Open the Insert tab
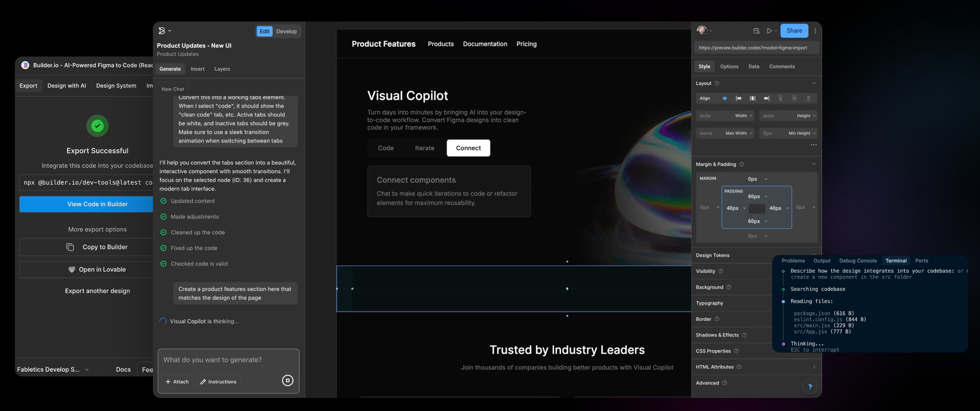This screenshot has width=980, height=411. coord(197,69)
